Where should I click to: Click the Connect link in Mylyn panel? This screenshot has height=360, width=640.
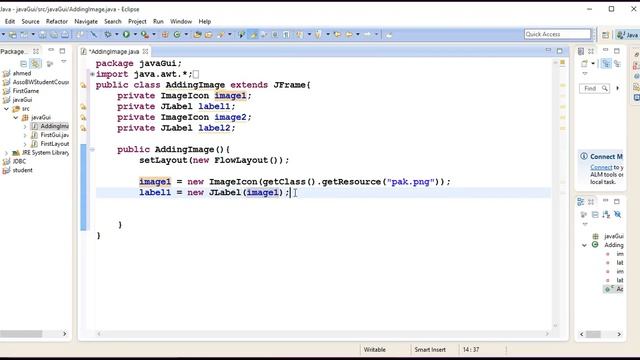[601, 167]
